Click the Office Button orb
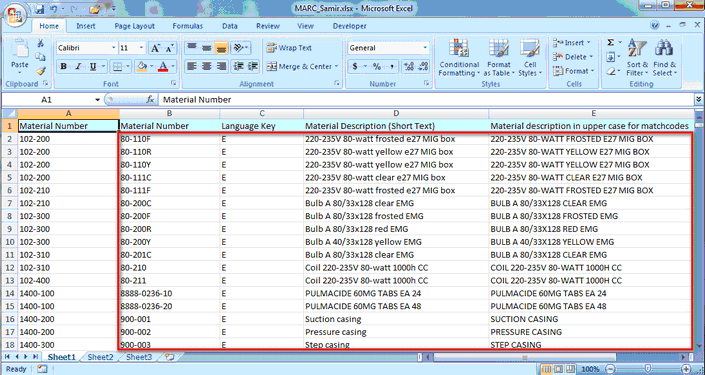This screenshot has height=375, width=705. [14, 15]
